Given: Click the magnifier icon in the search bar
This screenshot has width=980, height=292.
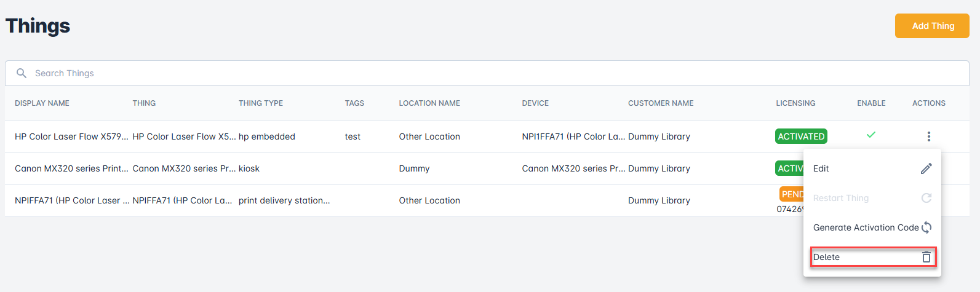Looking at the screenshot, I should 22,73.
